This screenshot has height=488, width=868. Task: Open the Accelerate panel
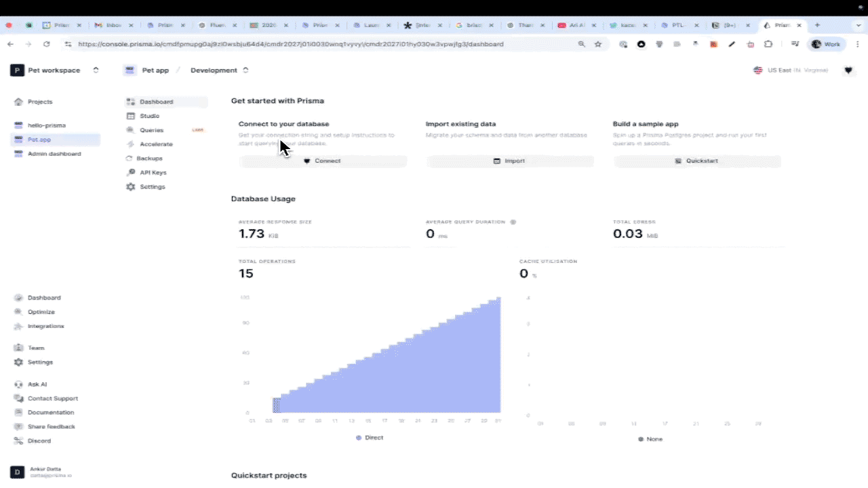[156, 144]
